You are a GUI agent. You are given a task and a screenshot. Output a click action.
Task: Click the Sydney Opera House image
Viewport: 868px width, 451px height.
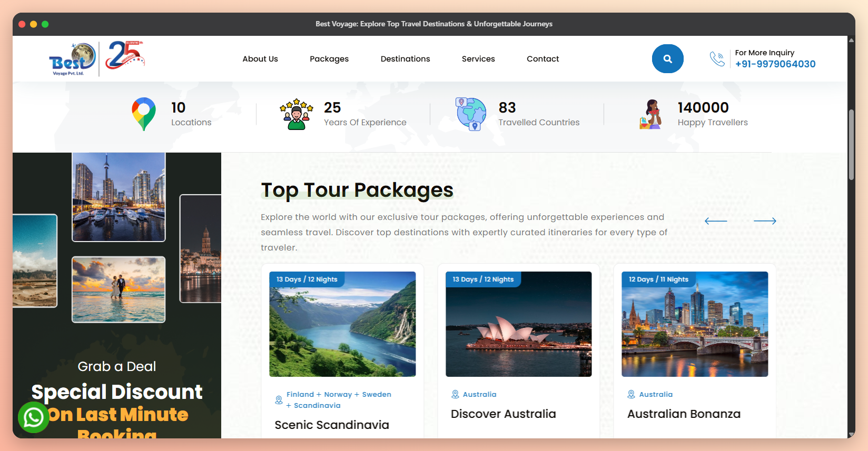click(x=519, y=324)
